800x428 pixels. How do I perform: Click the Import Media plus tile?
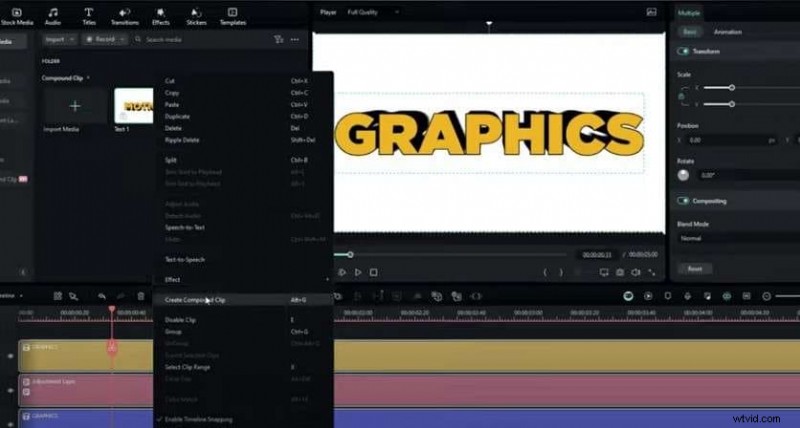click(x=75, y=106)
